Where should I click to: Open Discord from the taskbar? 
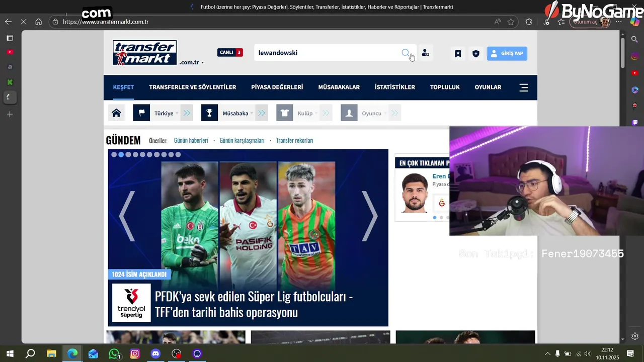[x=155, y=354]
